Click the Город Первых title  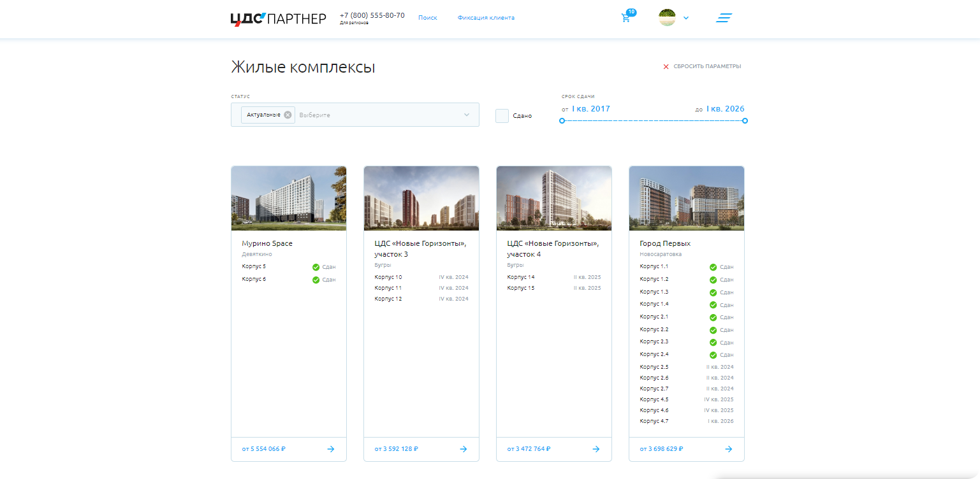pos(665,243)
